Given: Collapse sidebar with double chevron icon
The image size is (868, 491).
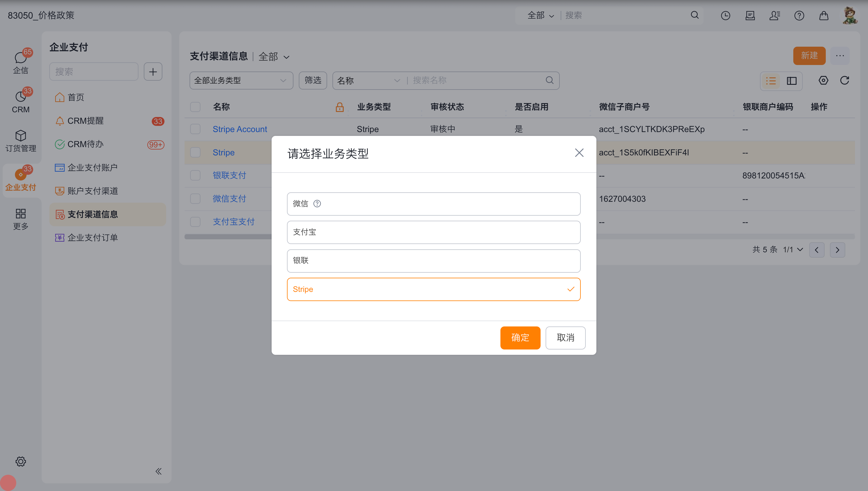Looking at the screenshot, I should [x=158, y=471].
